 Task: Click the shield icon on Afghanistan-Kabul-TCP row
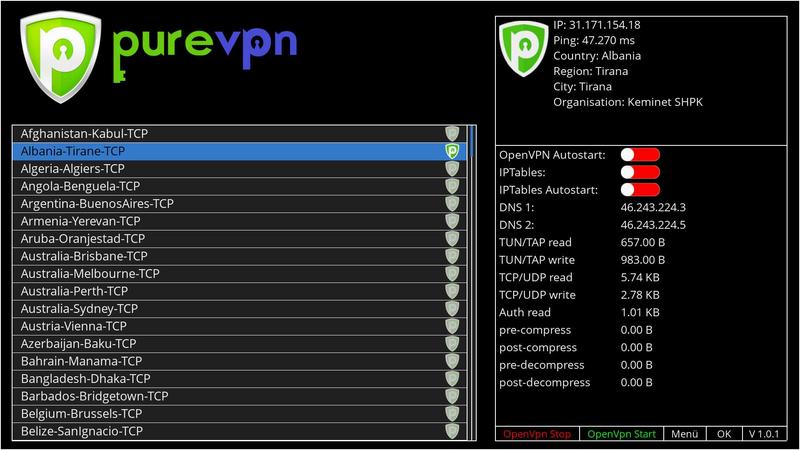coord(452,134)
